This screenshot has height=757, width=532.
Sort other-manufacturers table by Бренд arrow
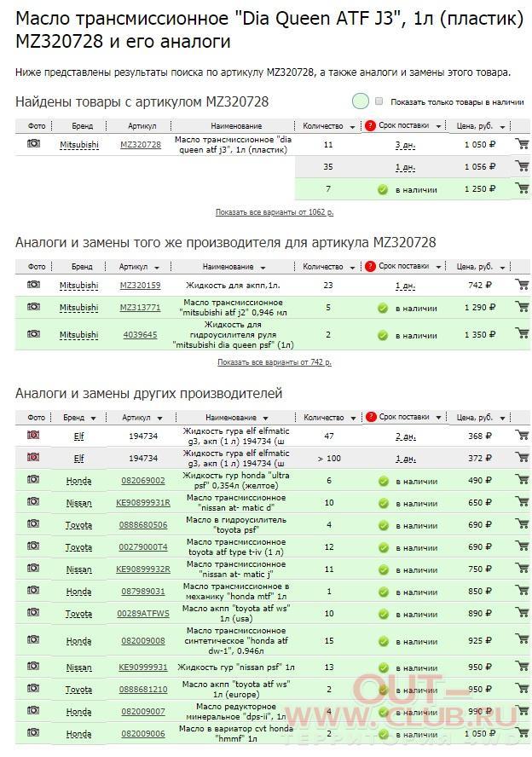coord(93,418)
